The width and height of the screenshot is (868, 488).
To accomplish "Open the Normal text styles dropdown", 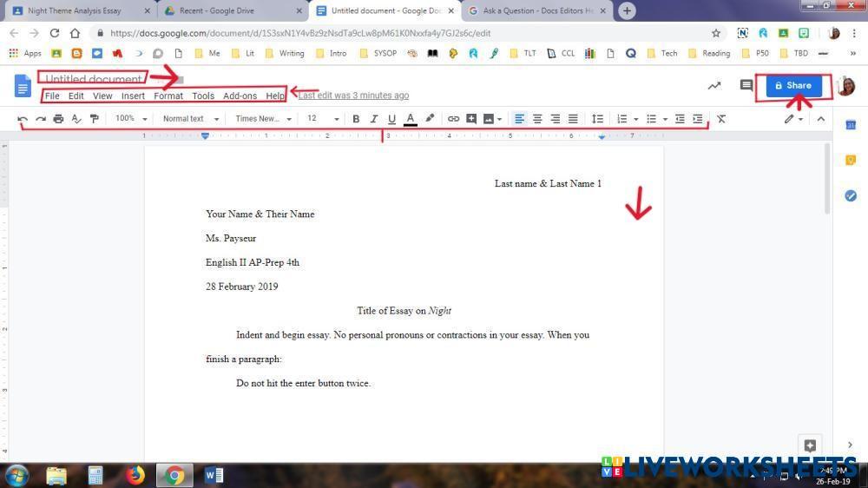I will 191,119.
